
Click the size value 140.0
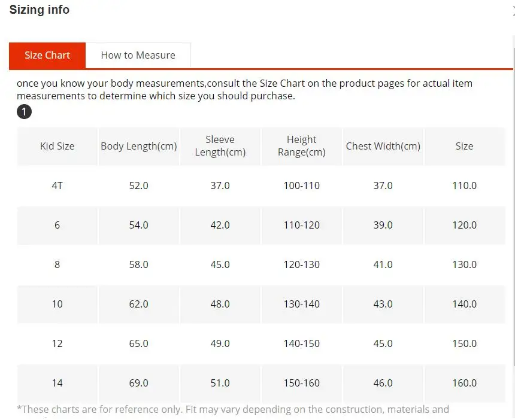465,304
